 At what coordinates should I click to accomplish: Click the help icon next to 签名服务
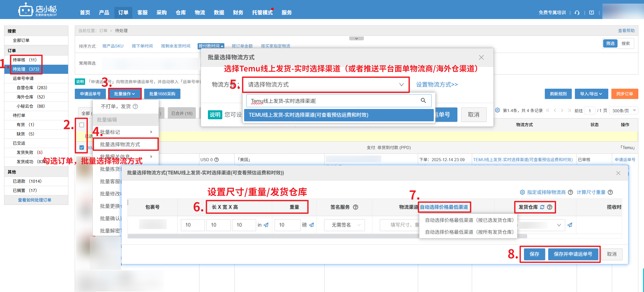(x=355, y=207)
